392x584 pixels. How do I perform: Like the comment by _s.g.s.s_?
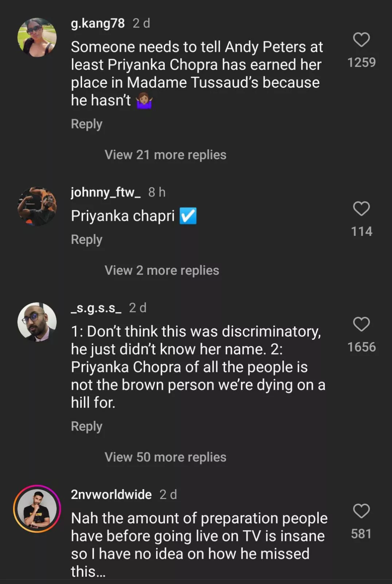point(361,324)
